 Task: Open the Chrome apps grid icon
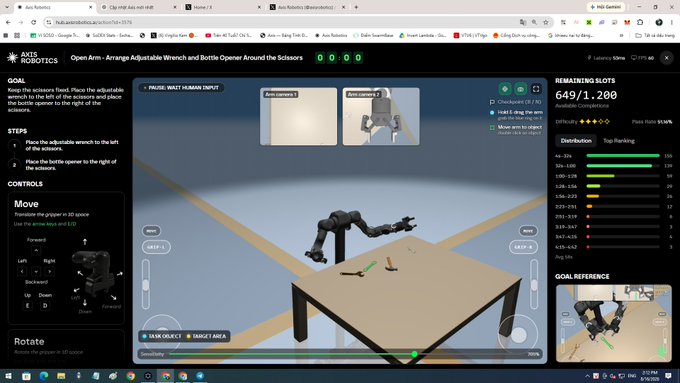(17, 36)
